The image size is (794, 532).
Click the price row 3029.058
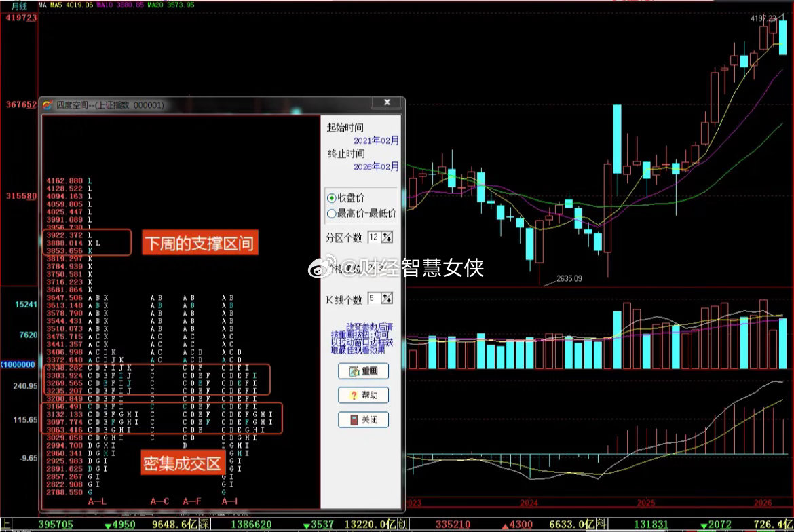pyautogui.click(x=64, y=438)
